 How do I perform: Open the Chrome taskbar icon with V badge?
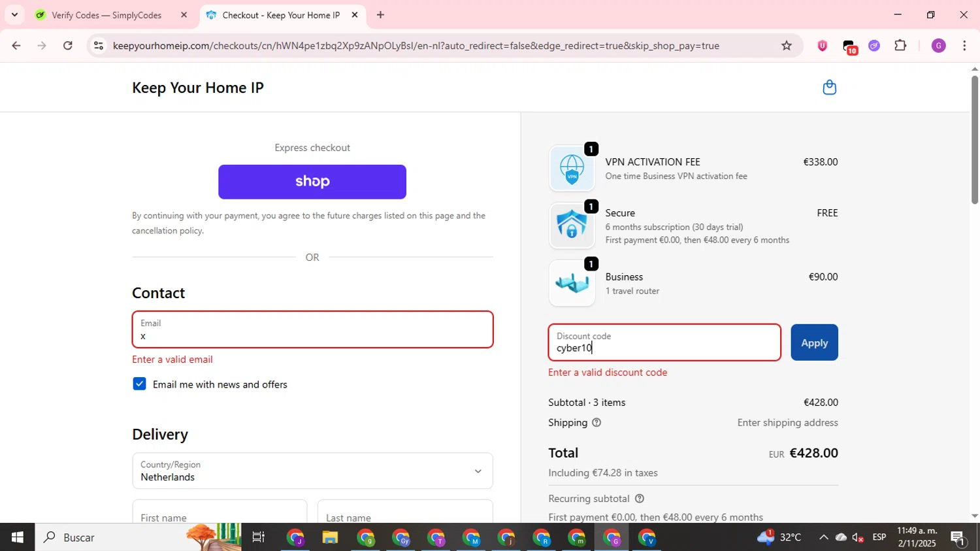647,537
